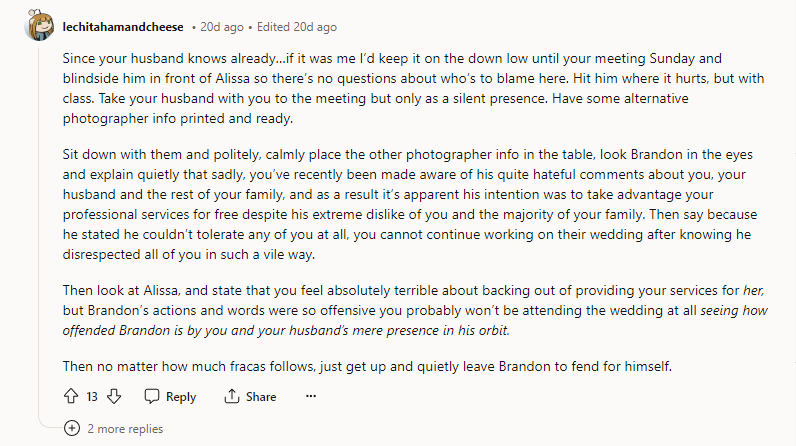
Task: Open lechitahamandcheese's avatar image
Action: point(40,25)
